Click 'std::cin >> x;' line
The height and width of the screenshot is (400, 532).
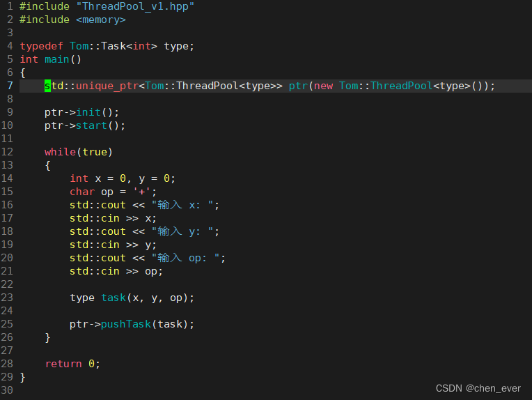pos(113,218)
